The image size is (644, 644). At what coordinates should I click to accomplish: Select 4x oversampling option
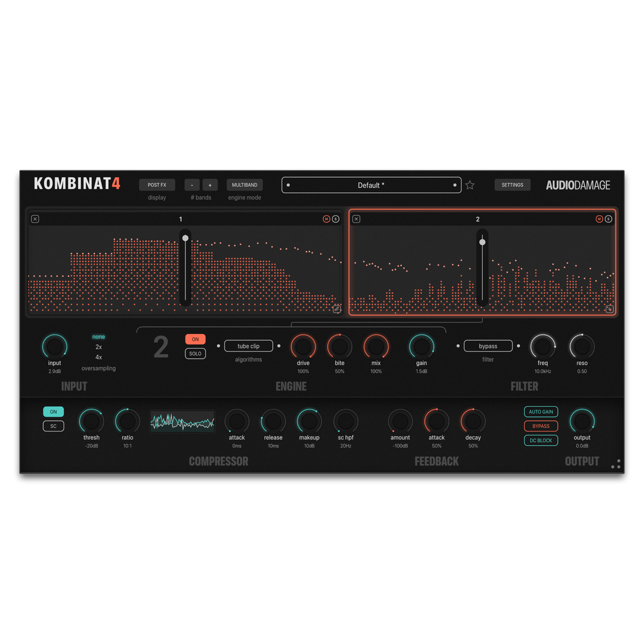99,357
